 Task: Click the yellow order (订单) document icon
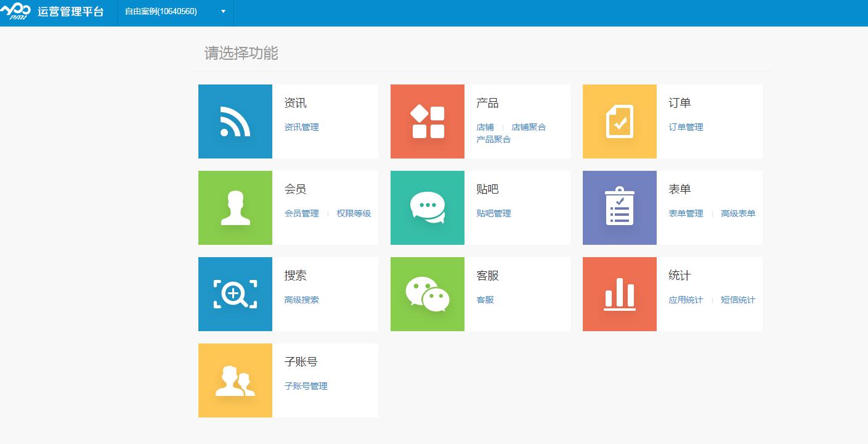(619, 121)
